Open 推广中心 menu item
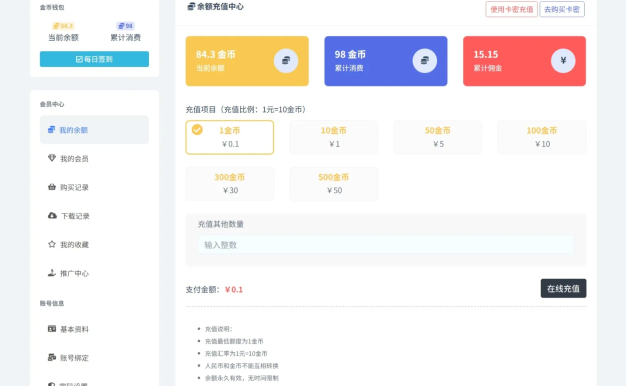The height and width of the screenshot is (386, 626). [94, 273]
